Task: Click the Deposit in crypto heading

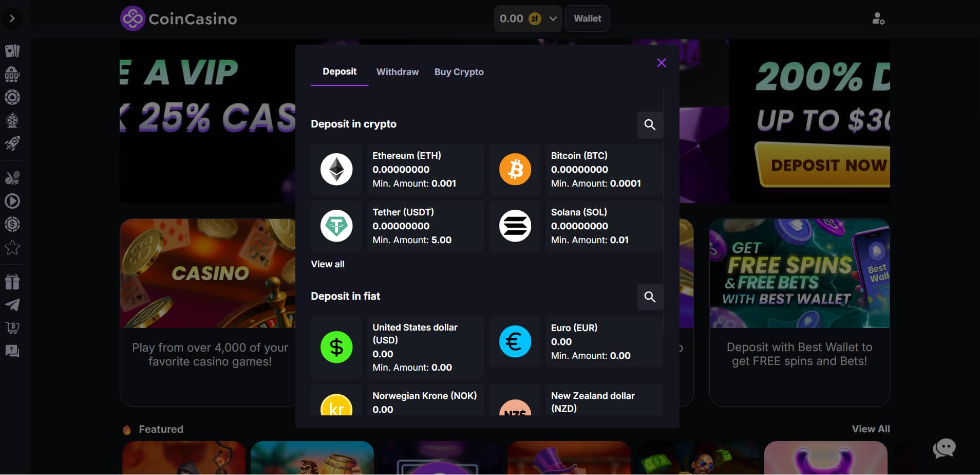Action: 354,124
